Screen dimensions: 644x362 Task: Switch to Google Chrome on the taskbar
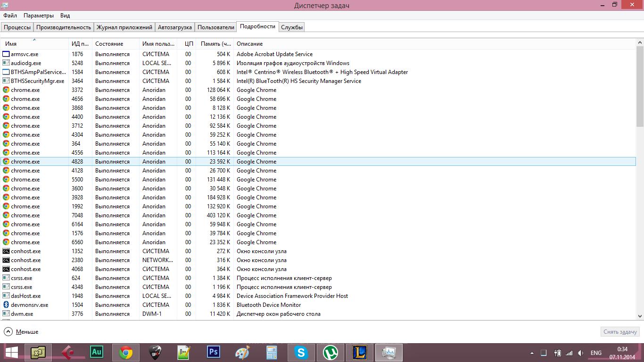(126, 353)
